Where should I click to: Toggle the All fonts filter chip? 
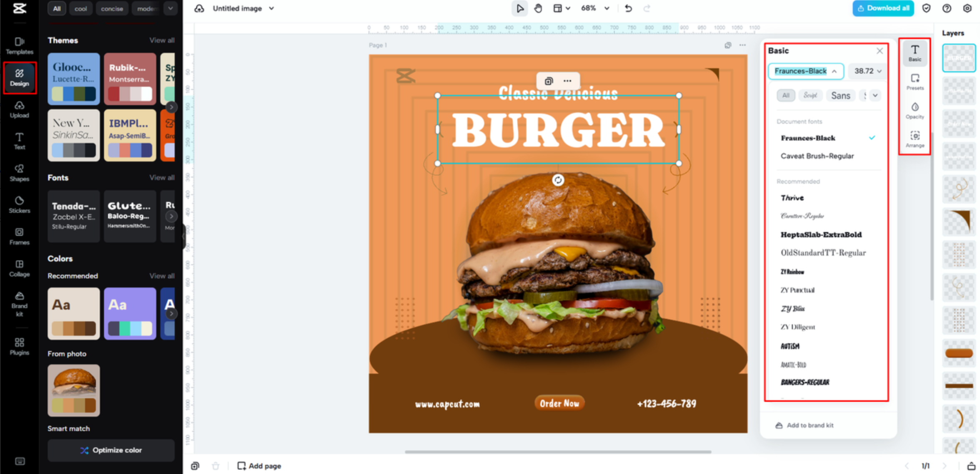click(x=785, y=95)
